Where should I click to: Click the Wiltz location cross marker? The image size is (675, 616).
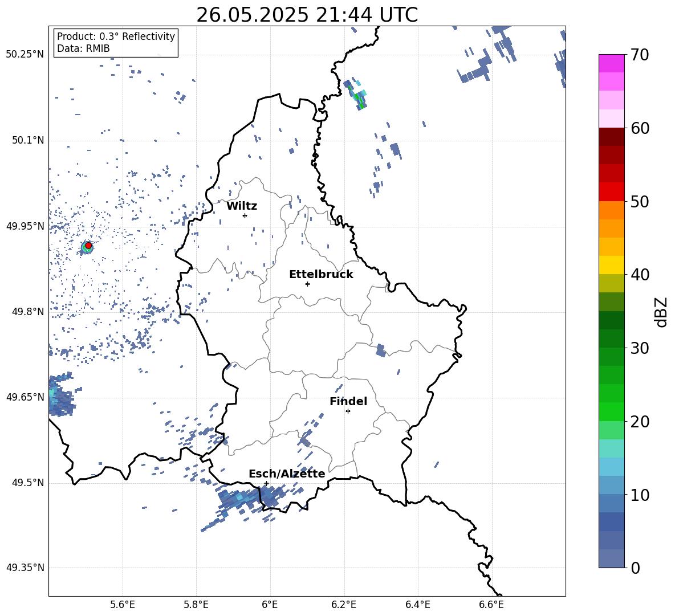pyautogui.click(x=245, y=215)
